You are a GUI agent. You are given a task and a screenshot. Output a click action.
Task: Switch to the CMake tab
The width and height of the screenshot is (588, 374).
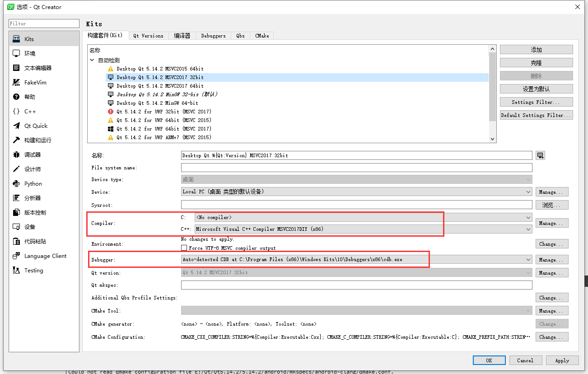tap(262, 36)
